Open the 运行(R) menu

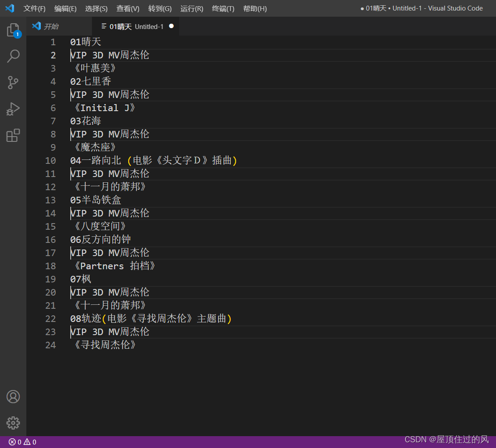click(x=192, y=8)
